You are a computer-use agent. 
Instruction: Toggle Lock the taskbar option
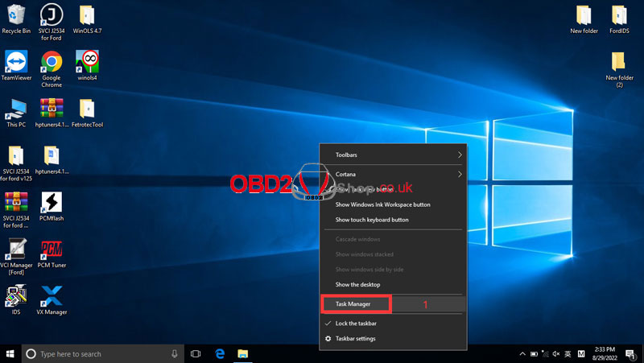click(x=356, y=324)
